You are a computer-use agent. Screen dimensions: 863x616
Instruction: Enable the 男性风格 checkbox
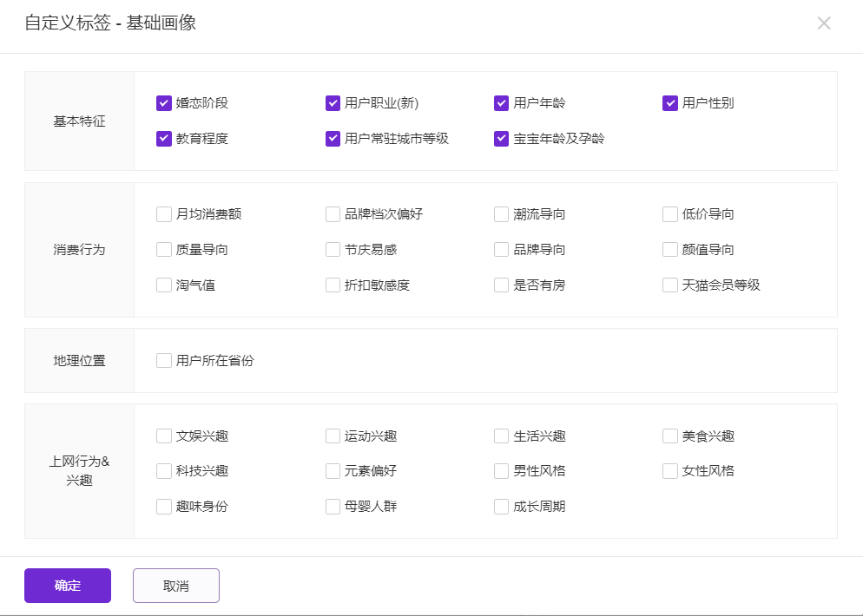pyautogui.click(x=501, y=471)
